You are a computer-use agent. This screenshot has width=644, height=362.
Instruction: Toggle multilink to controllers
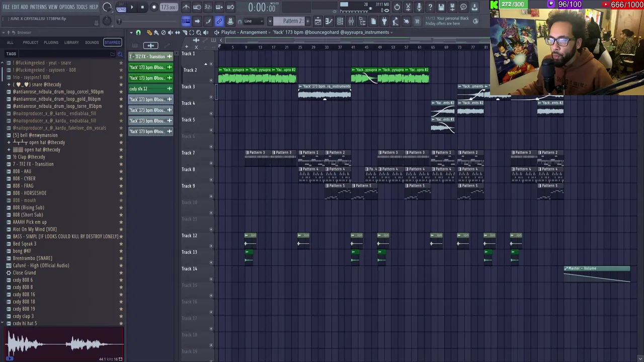(x=219, y=21)
